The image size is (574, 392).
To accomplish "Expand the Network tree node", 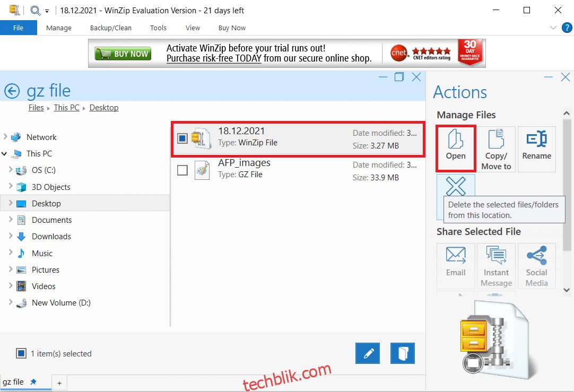I will [5, 136].
